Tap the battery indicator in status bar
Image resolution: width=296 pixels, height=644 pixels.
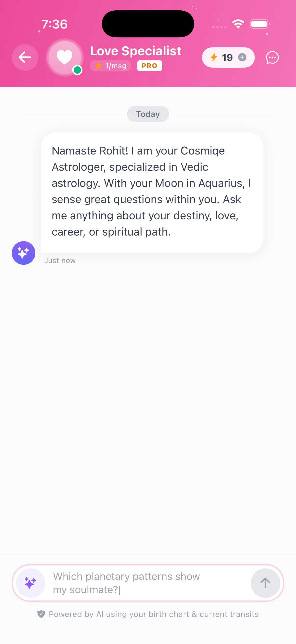(x=259, y=24)
